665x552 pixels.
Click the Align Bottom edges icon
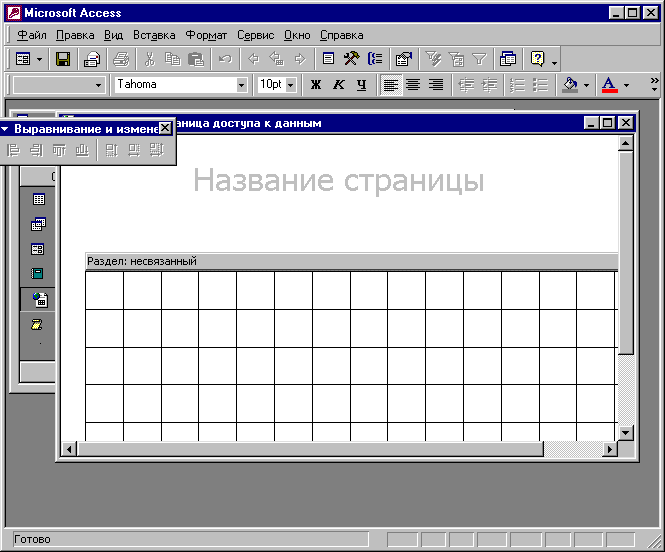pyautogui.click(x=82, y=150)
